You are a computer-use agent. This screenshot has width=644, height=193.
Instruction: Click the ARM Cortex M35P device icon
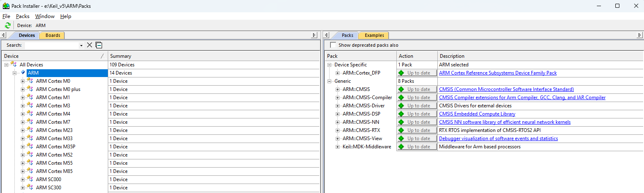coord(30,146)
